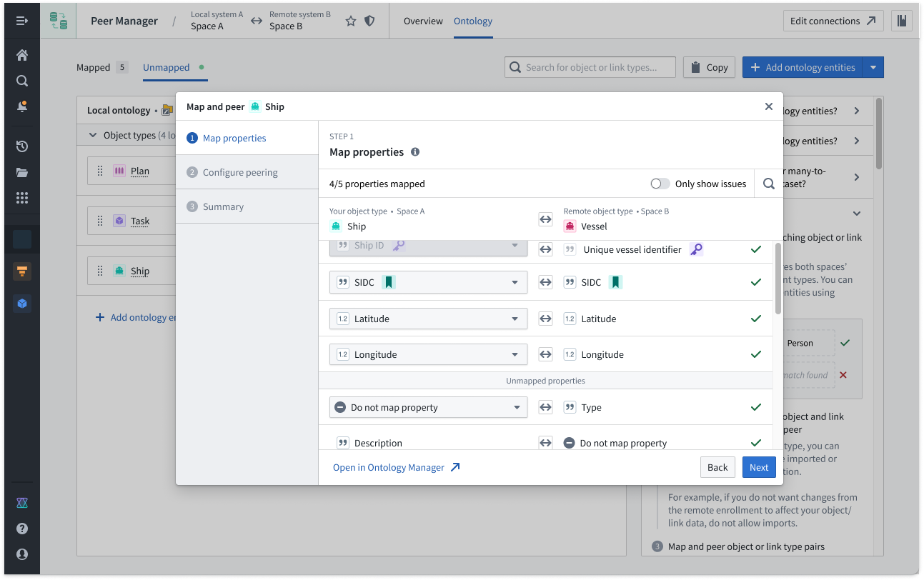Open the Add ontology entities dropdown arrow
924x580 pixels.
[873, 66]
